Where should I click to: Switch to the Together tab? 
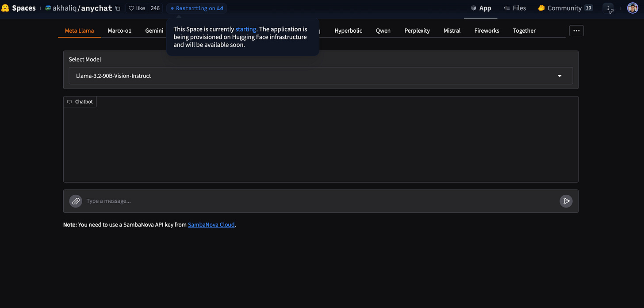524,31
